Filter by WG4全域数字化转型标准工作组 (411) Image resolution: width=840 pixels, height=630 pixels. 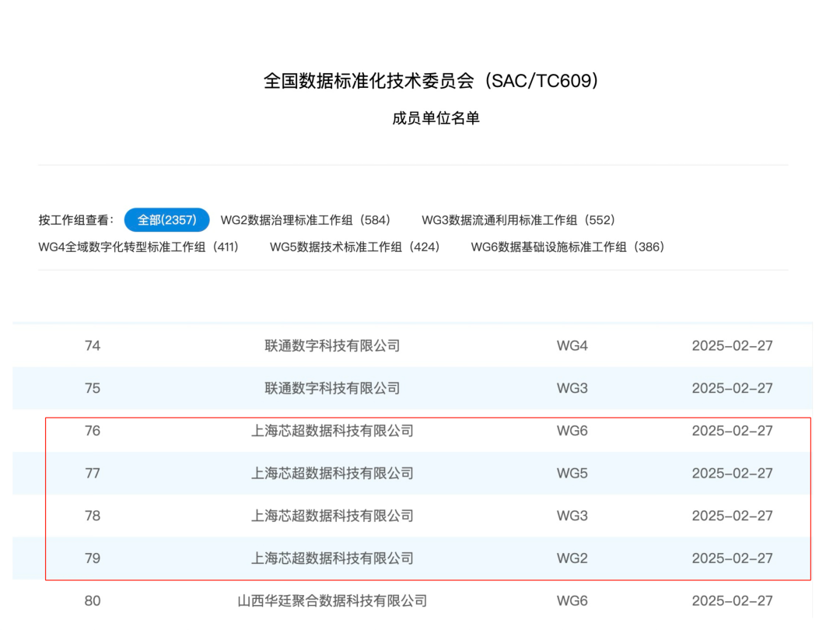pos(138,247)
